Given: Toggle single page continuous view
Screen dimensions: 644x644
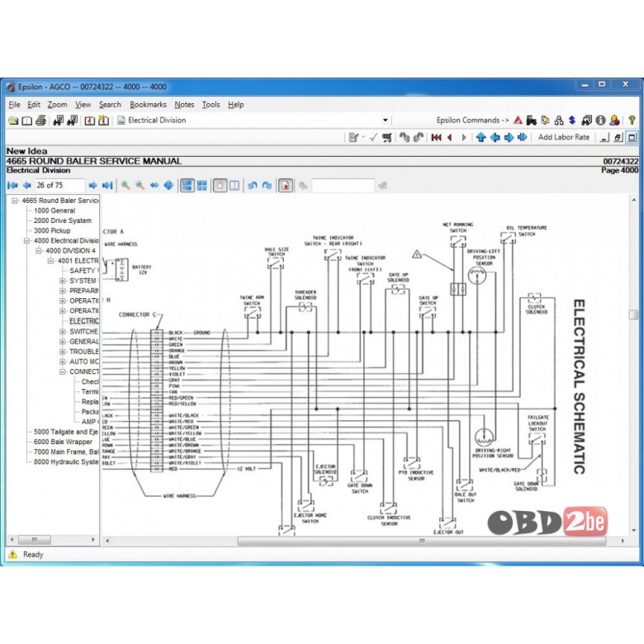Looking at the screenshot, I should (187, 186).
